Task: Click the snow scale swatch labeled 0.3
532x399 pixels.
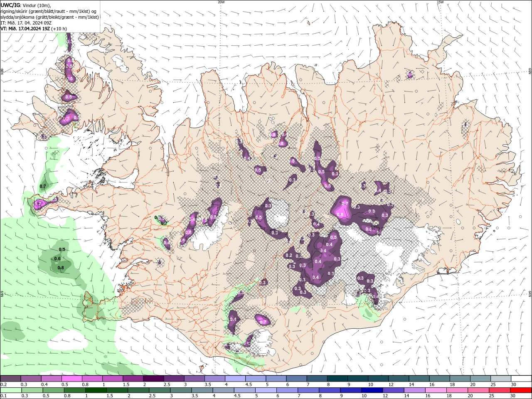Action: (31, 379)
